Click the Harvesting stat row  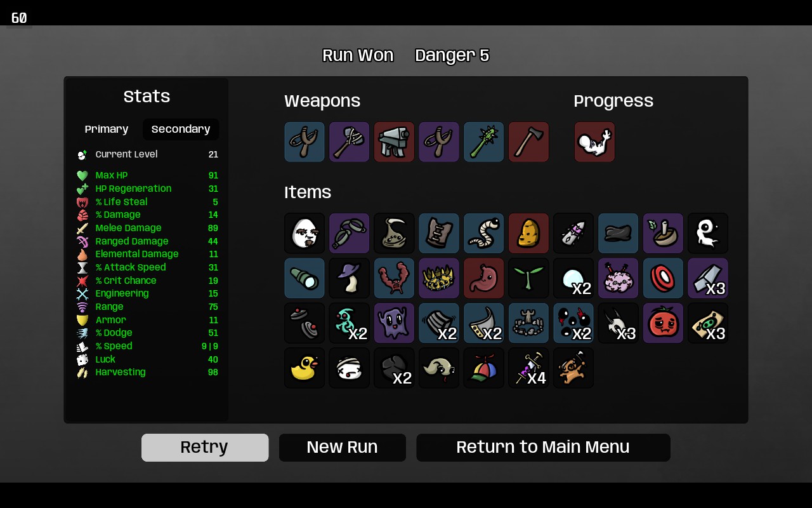(147, 372)
